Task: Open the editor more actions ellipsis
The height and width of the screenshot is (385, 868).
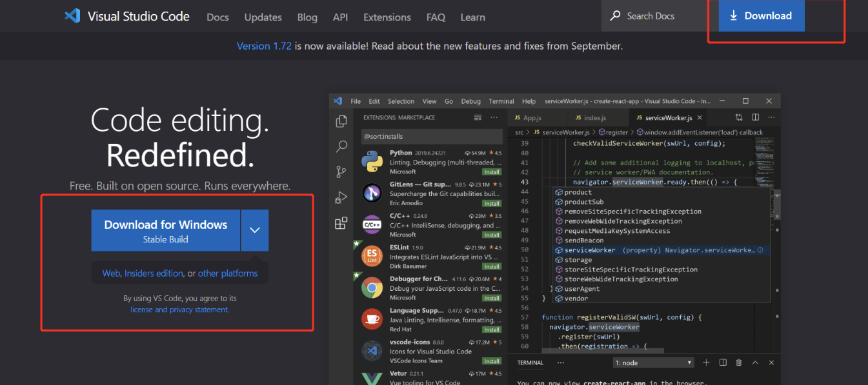Action: pos(771,117)
